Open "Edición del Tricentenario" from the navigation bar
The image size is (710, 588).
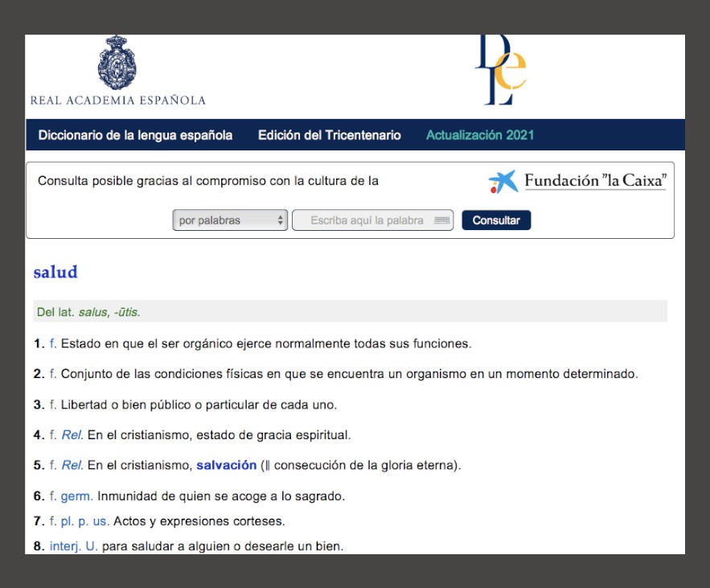coord(328,135)
